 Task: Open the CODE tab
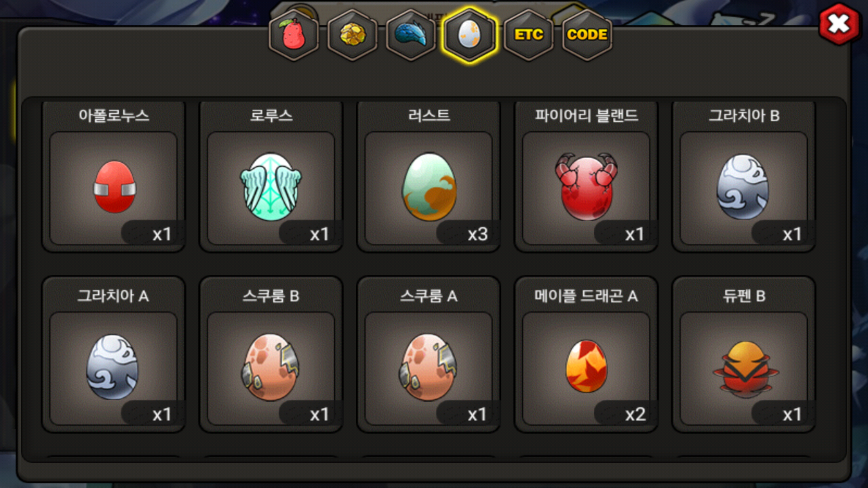(x=587, y=35)
